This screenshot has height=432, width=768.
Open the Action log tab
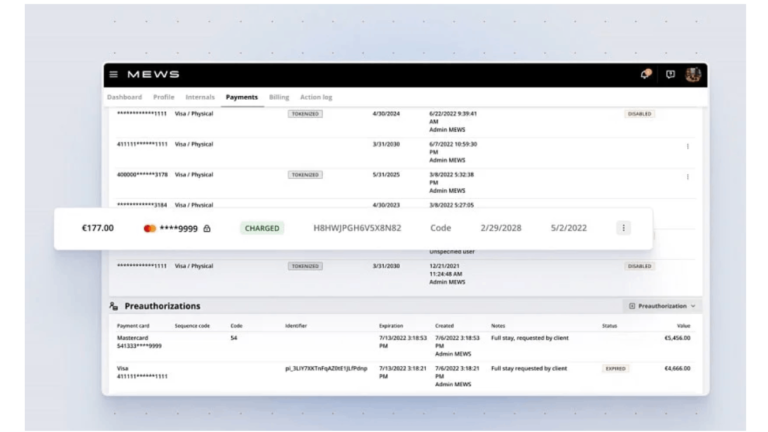316,97
